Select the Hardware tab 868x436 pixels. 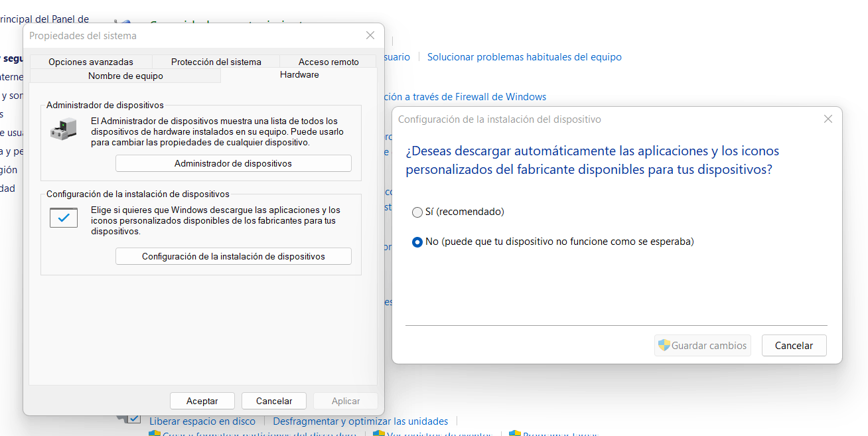click(x=299, y=74)
